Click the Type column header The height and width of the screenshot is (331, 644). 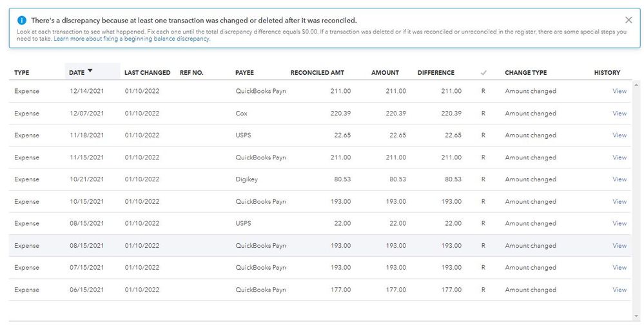(x=22, y=73)
